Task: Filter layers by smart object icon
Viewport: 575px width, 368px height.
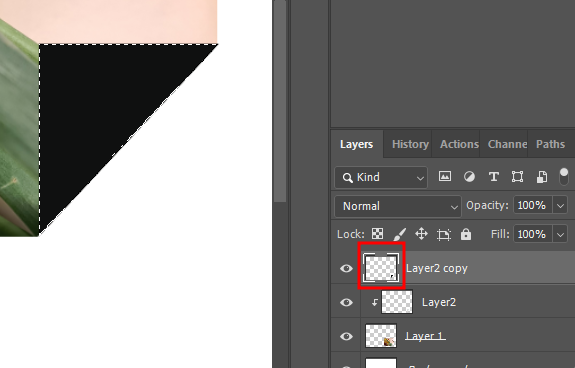Action: [542, 177]
